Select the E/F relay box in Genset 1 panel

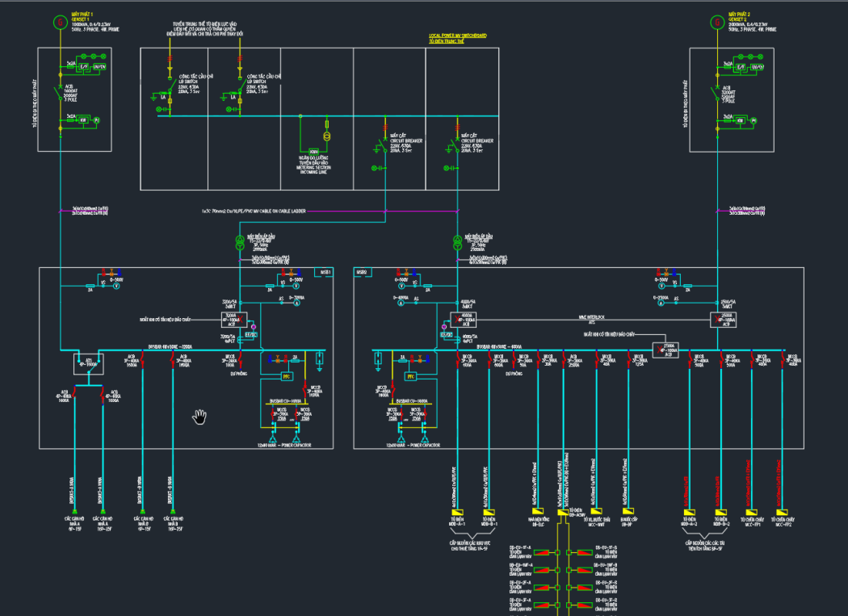(82, 67)
